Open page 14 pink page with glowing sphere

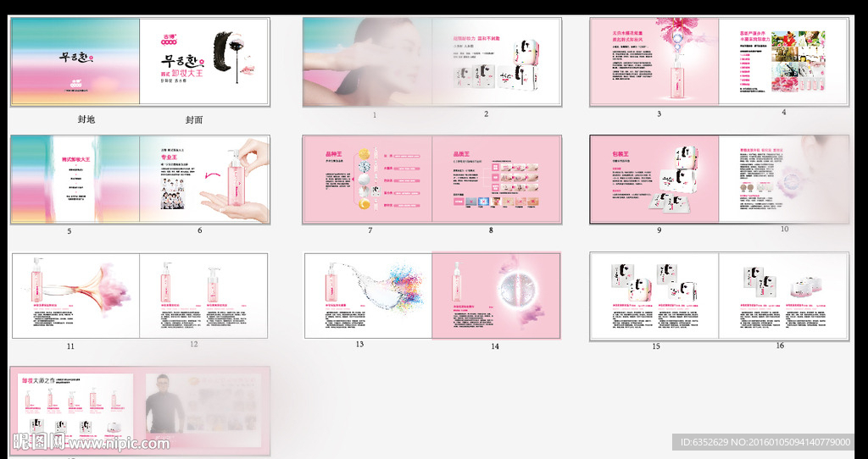[x=496, y=296]
